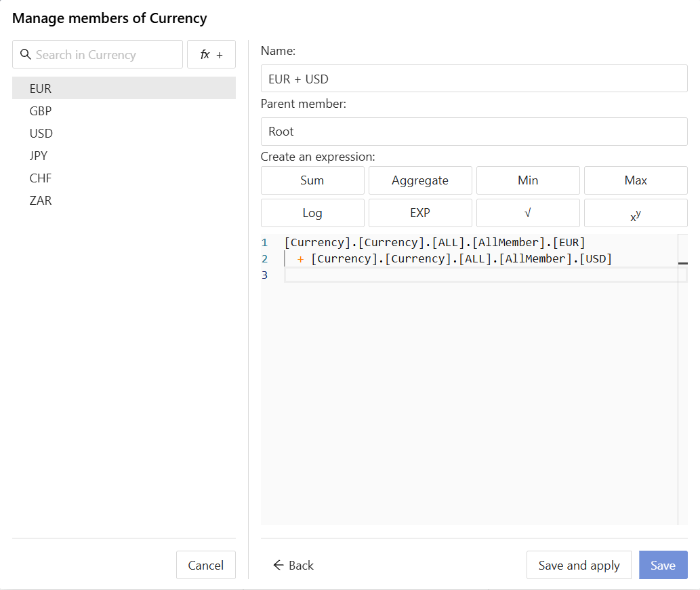The width and height of the screenshot is (700, 590).
Task: Insert the Sum function
Action: pos(312,180)
